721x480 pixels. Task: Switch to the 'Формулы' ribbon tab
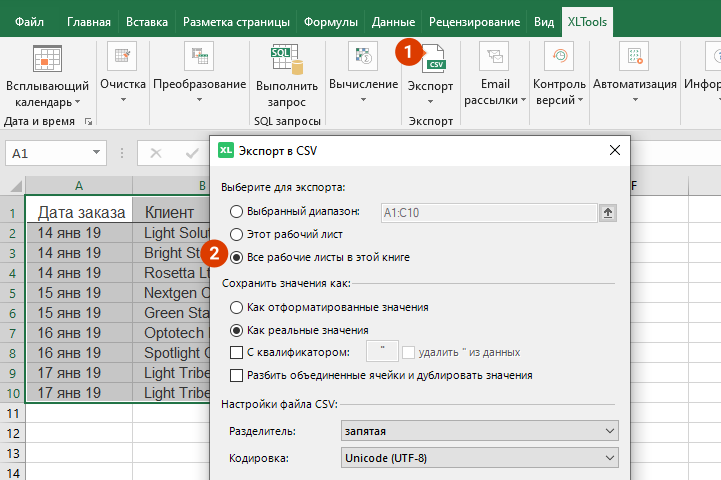[x=331, y=21]
